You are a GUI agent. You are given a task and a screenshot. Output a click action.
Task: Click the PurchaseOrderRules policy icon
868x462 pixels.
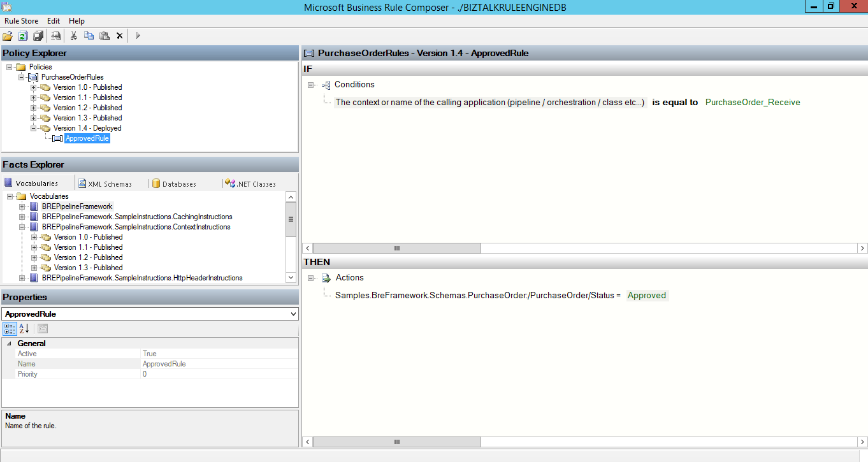33,77
